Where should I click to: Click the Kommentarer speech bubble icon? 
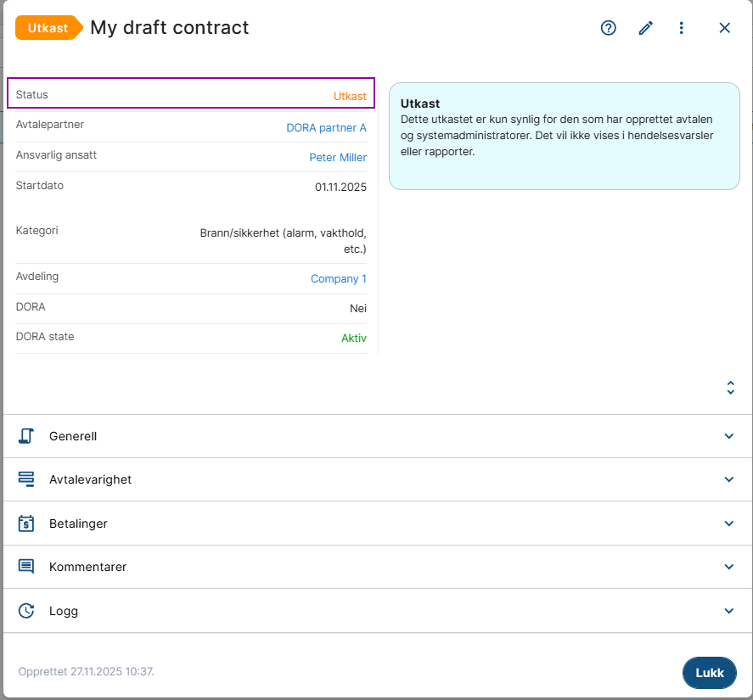point(26,567)
